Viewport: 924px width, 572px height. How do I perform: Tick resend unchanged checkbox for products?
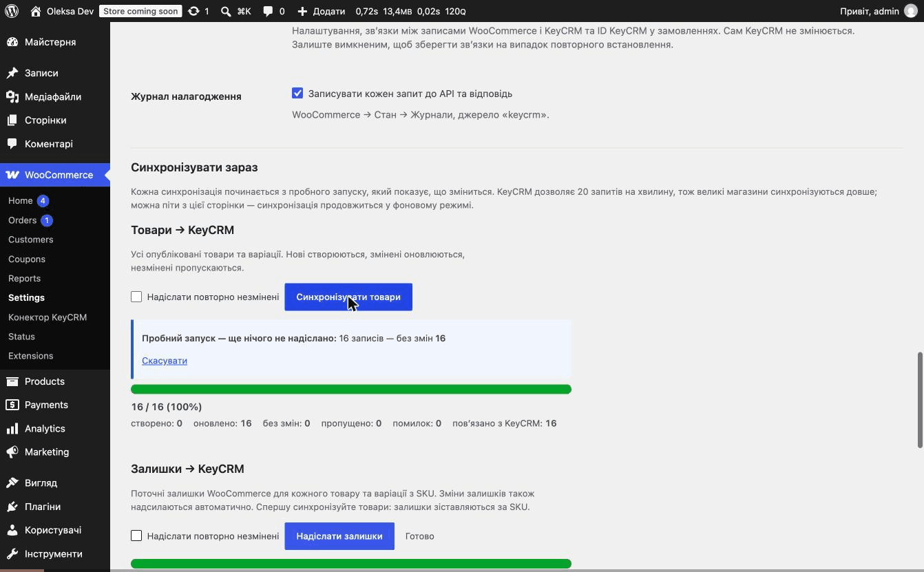(x=136, y=297)
